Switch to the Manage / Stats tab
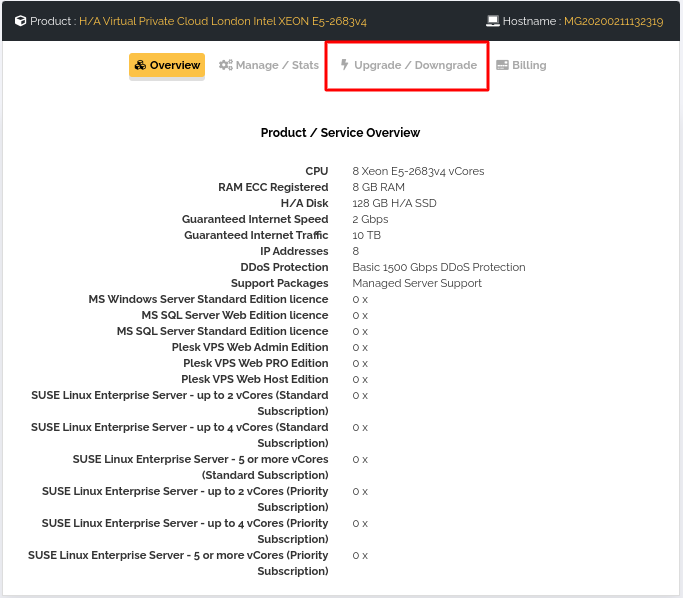 tap(269, 65)
